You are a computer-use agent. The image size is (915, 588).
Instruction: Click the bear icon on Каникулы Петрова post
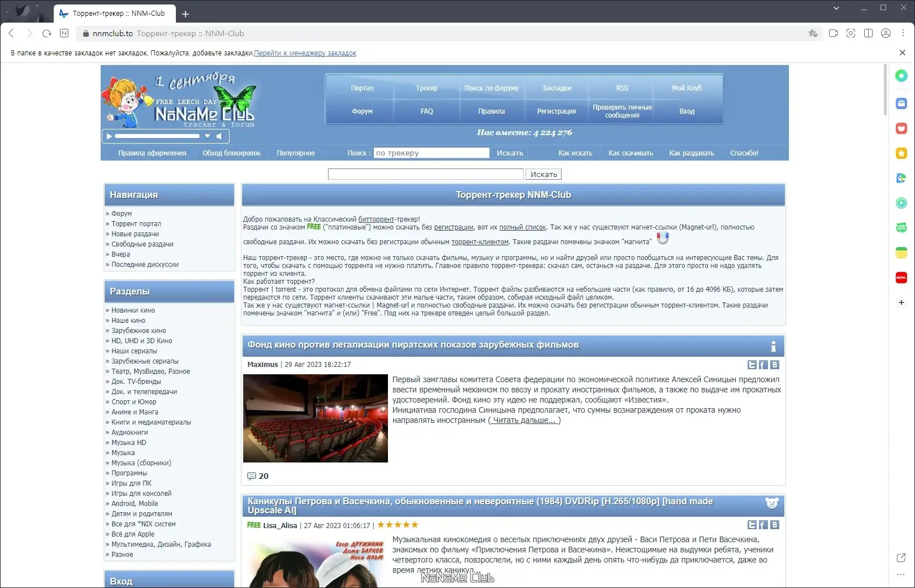772,503
